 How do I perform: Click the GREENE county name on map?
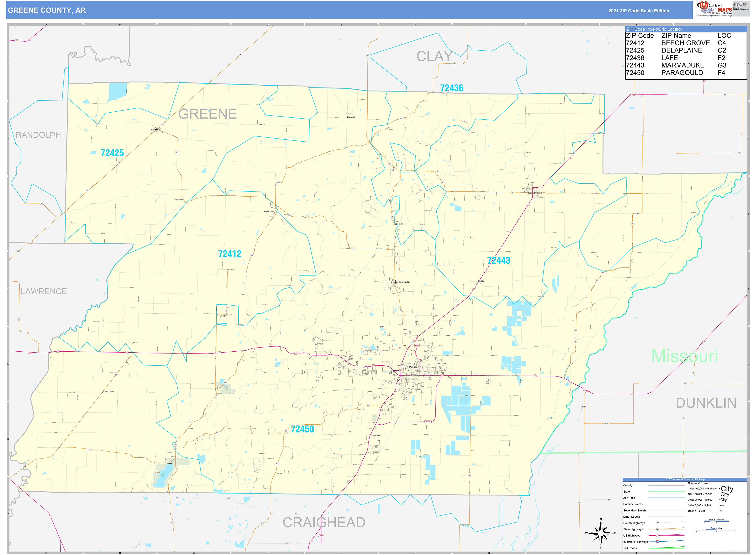(x=207, y=114)
